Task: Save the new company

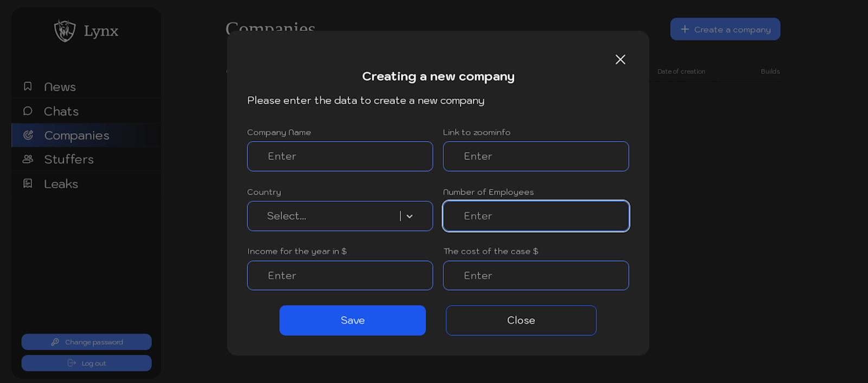Action: point(353,320)
